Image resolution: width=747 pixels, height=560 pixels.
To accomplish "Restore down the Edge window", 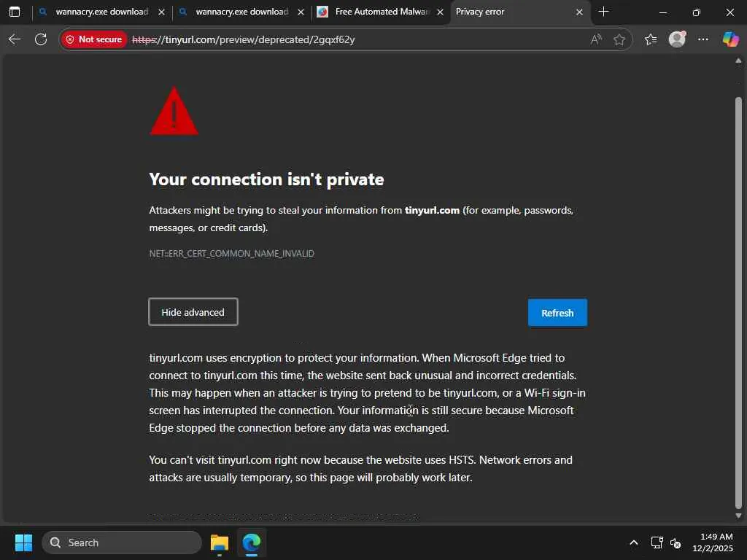I will 696,12.
